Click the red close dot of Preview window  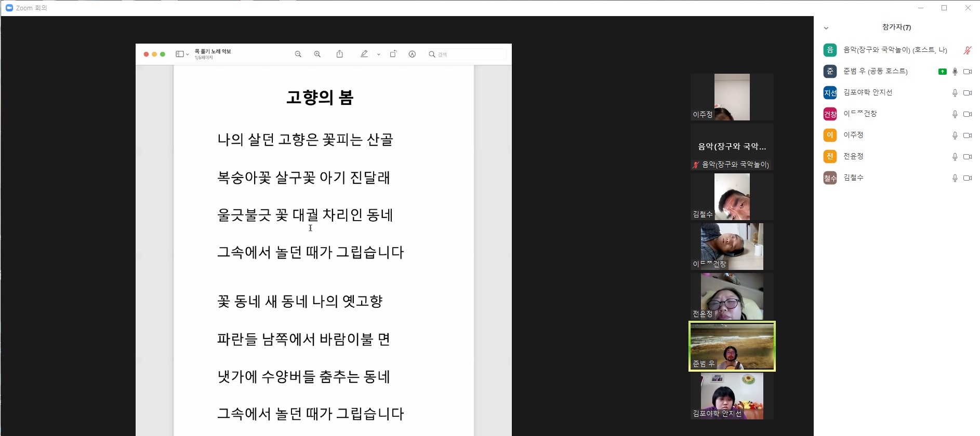pyautogui.click(x=146, y=54)
